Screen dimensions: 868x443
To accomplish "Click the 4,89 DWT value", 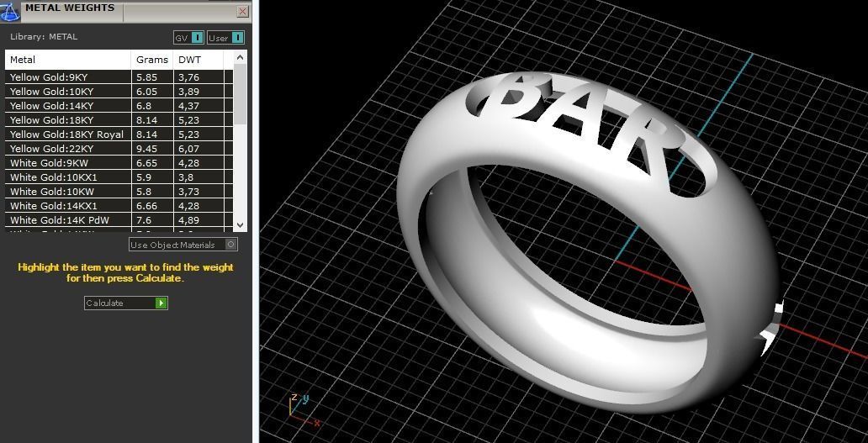I will (188, 221).
